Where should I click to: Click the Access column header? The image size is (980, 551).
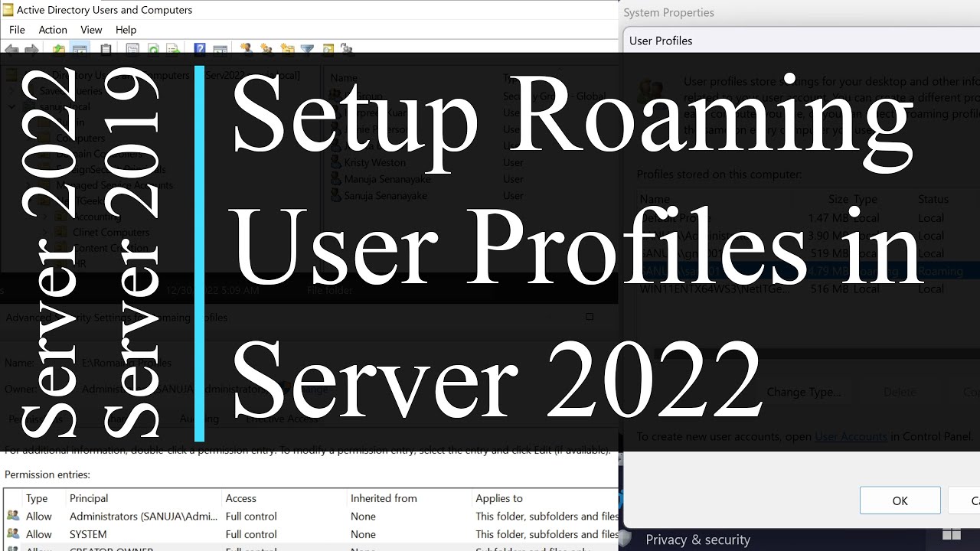click(240, 498)
